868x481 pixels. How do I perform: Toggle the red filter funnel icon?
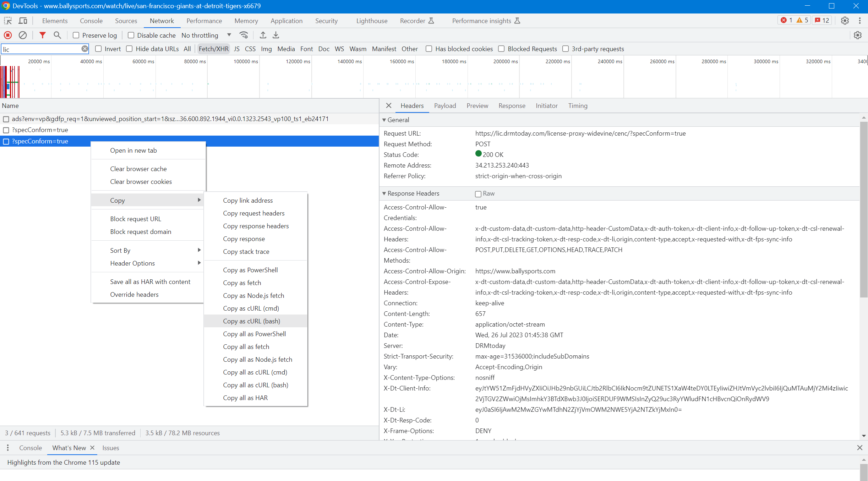point(42,35)
